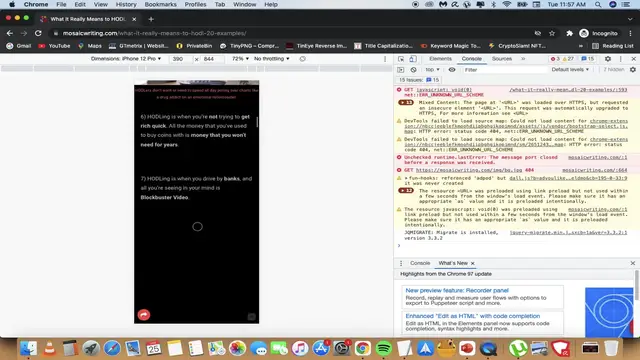Select the drawer Console tab

[420, 263]
